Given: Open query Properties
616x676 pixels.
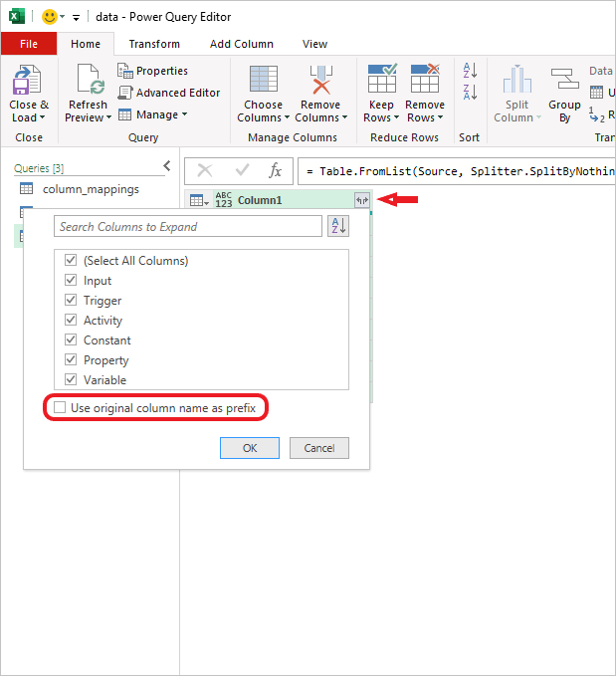Looking at the screenshot, I should [x=152, y=71].
